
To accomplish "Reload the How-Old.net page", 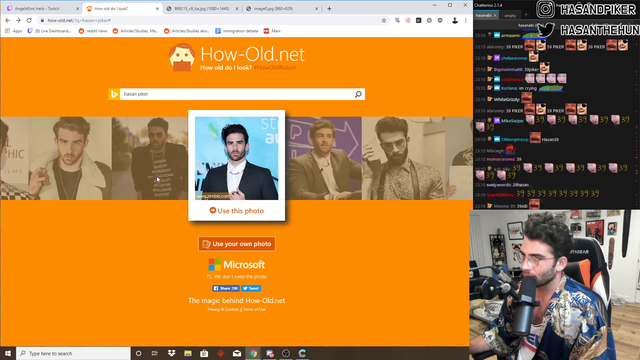I will pos(29,20).
